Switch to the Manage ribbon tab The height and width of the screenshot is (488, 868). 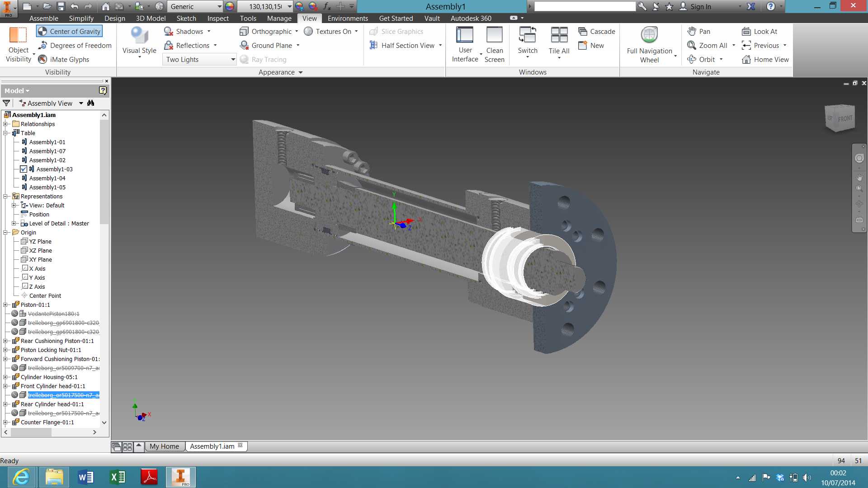click(x=279, y=18)
